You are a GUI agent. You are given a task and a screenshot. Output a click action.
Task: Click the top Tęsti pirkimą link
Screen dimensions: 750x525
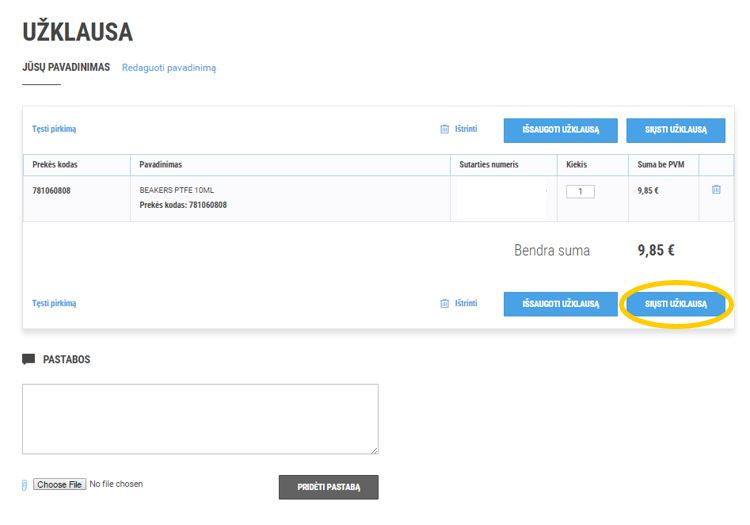point(54,129)
